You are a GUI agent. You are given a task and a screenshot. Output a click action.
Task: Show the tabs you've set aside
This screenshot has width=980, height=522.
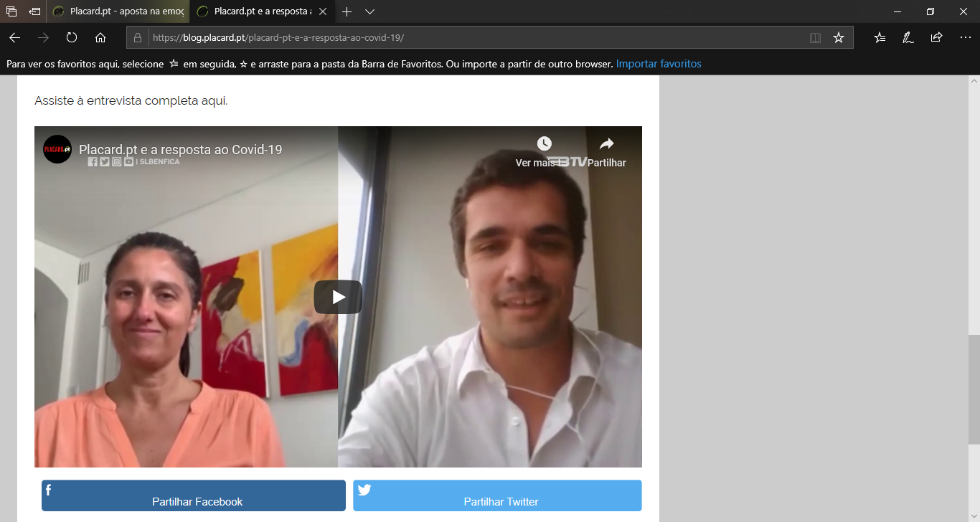pyautogui.click(x=11, y=11)
